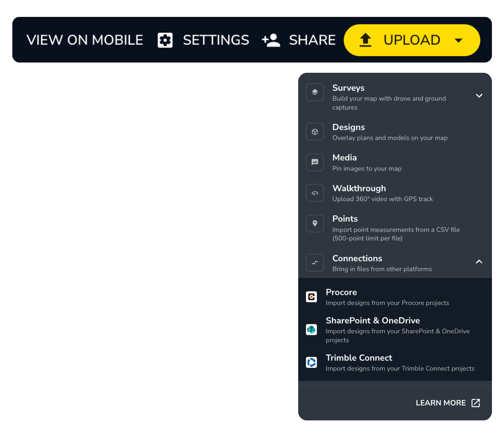Import designs from Procore

395,297
